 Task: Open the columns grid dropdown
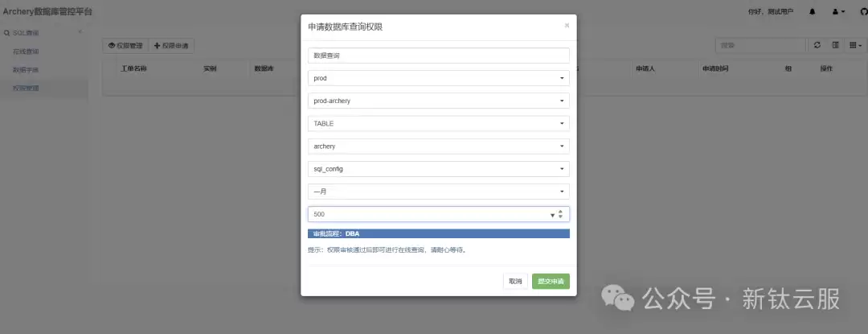click(x=855, y=45)
